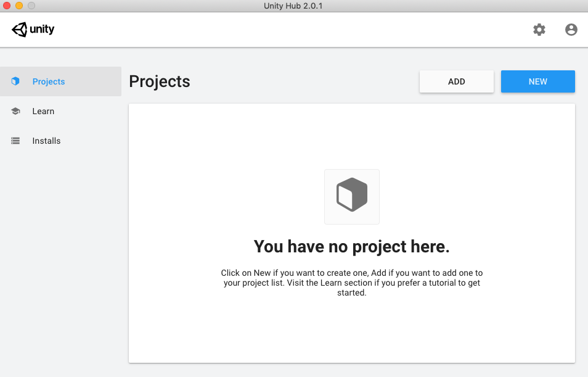Click the Projects page heading

160,81
